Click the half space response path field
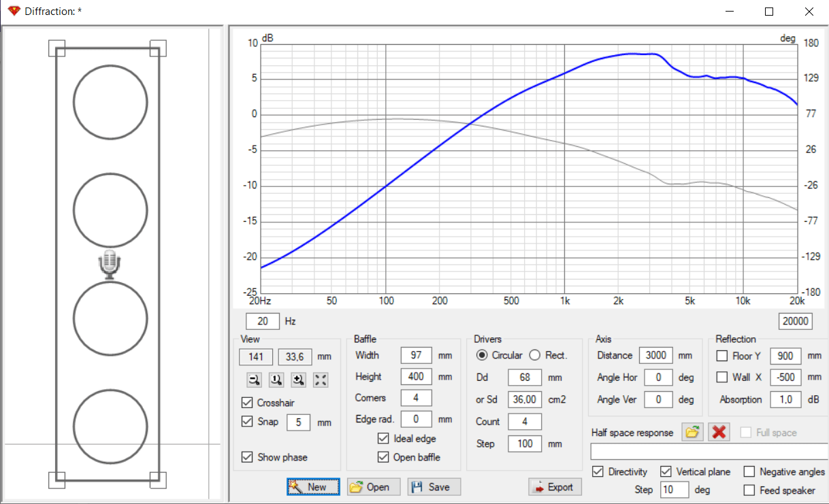The height and width of the screenshot is (504, 829). (x=709, y=452)
